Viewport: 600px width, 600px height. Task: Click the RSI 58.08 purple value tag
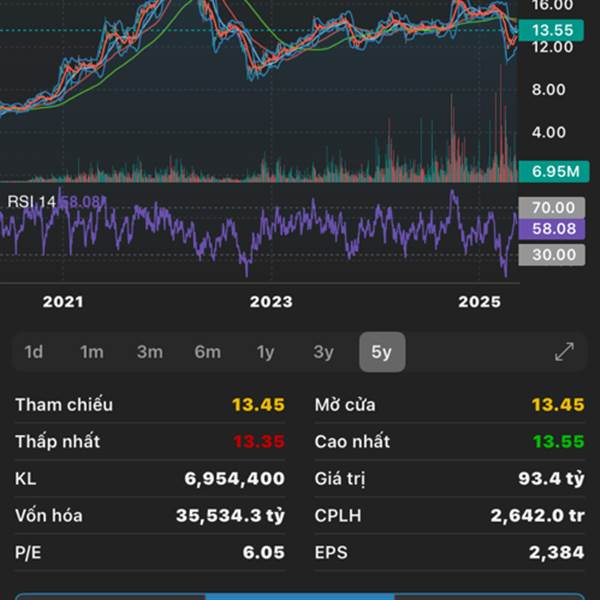tap(552, 229)
